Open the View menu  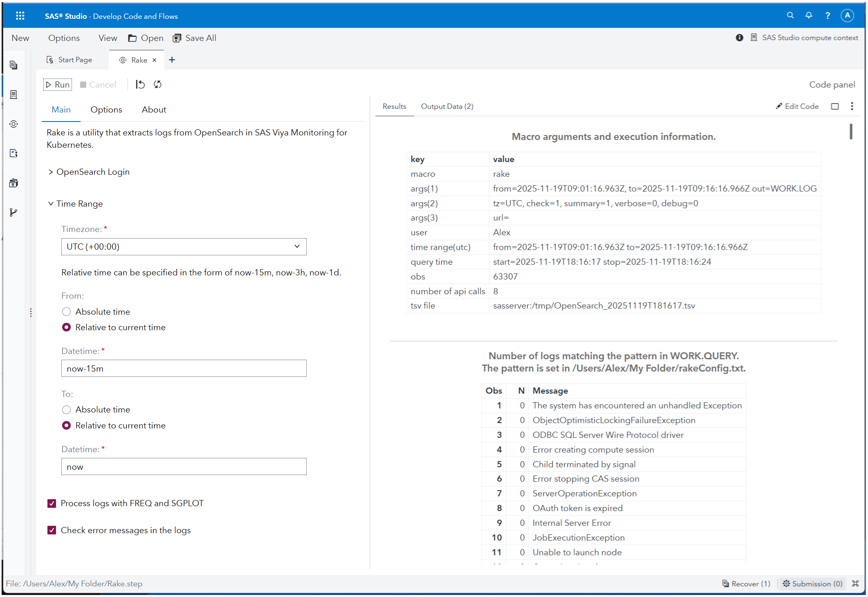(108, 38)
